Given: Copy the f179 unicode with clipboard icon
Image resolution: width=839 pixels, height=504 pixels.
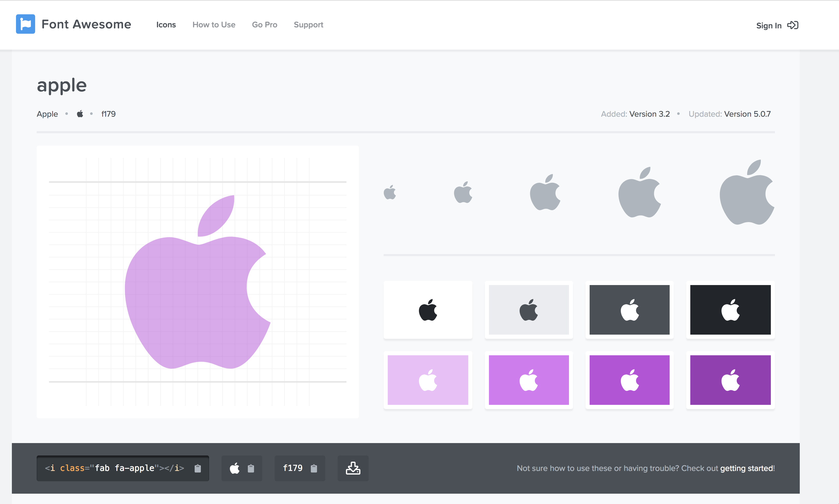Looking at the screenshot, I should 314,469.
